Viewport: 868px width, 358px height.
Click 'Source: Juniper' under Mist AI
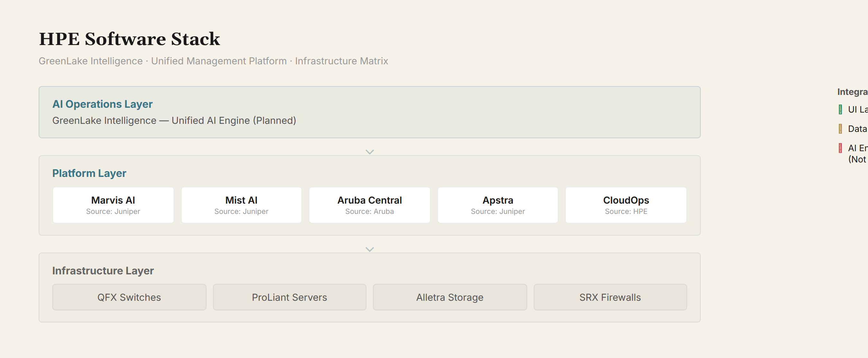pos(241,211)
